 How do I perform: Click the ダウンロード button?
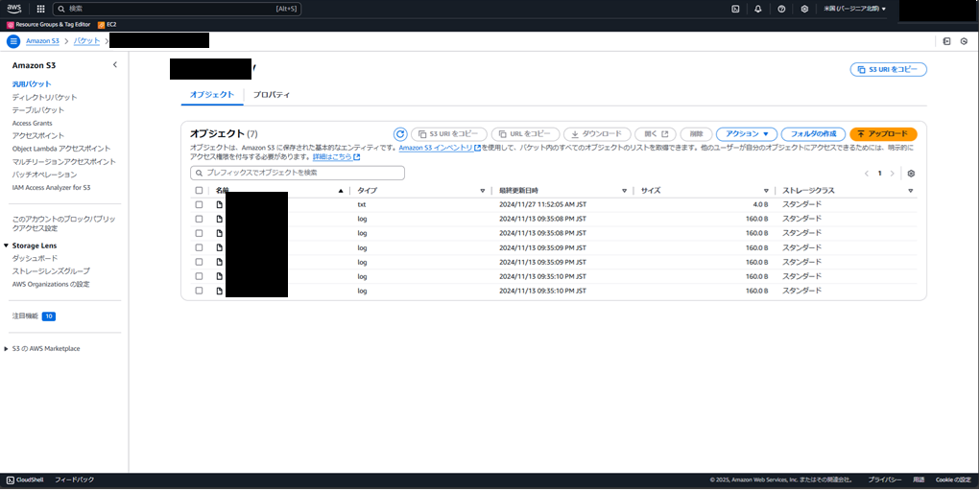click(597, 134)
